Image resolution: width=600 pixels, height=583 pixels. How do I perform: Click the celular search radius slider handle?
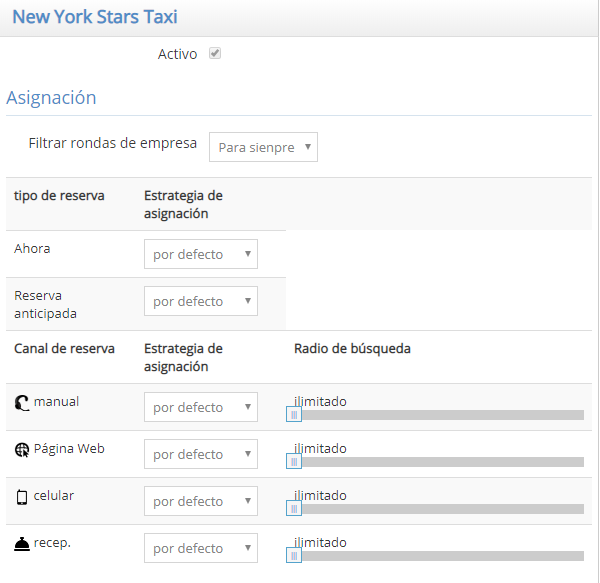294,509
